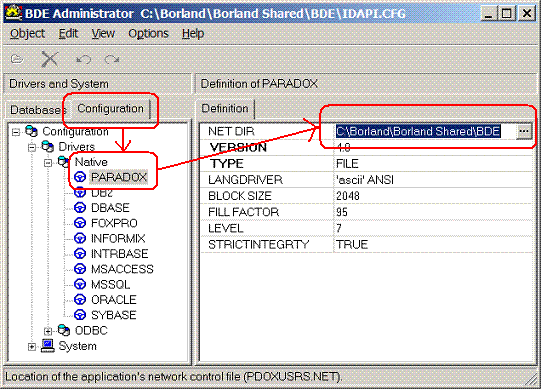Viewport: 541px width, 389px height.
Task: Click the window resize grip corner
Action: click(x=532, y=380)
